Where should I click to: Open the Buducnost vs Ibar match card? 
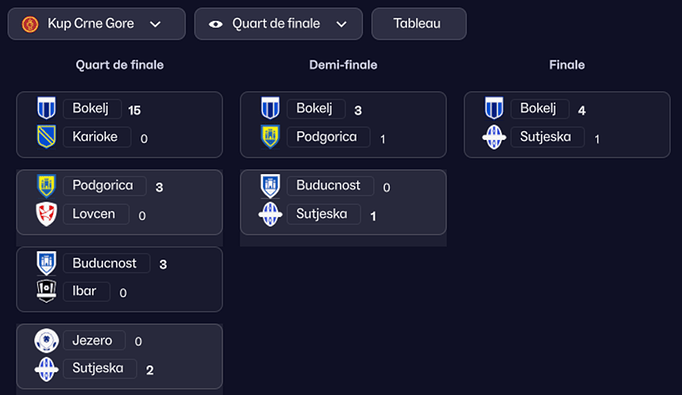(x=120, y=279)
